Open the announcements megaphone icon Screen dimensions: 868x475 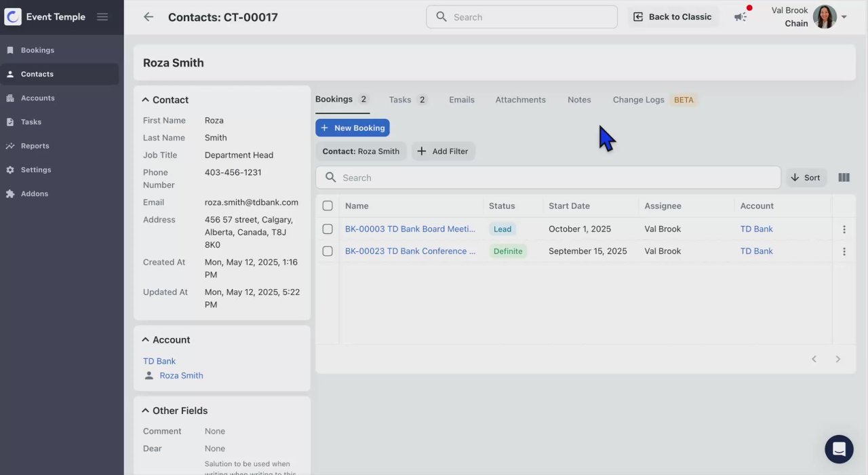coord(741,17)
